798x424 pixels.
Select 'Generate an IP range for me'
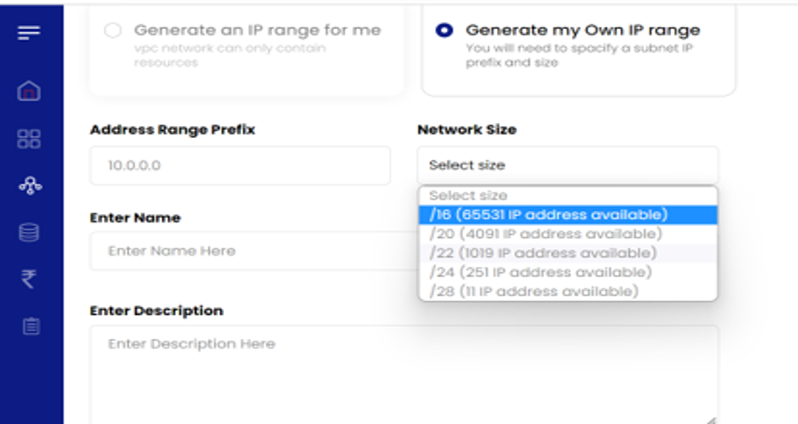click(113, 31)
